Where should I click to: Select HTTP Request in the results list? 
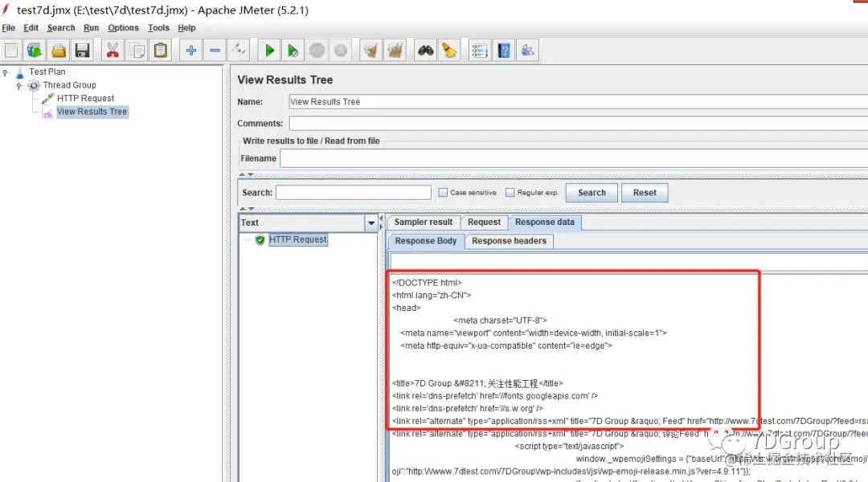298,239
